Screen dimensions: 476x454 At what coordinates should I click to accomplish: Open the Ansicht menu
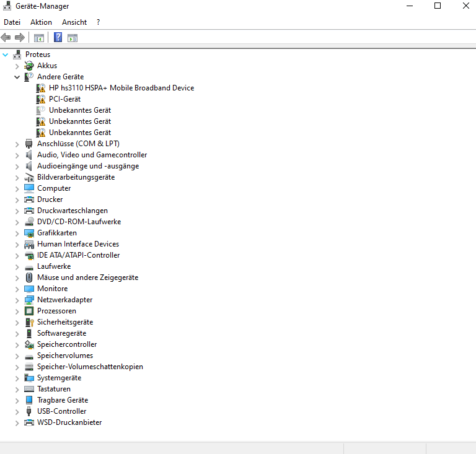point(74,22)
